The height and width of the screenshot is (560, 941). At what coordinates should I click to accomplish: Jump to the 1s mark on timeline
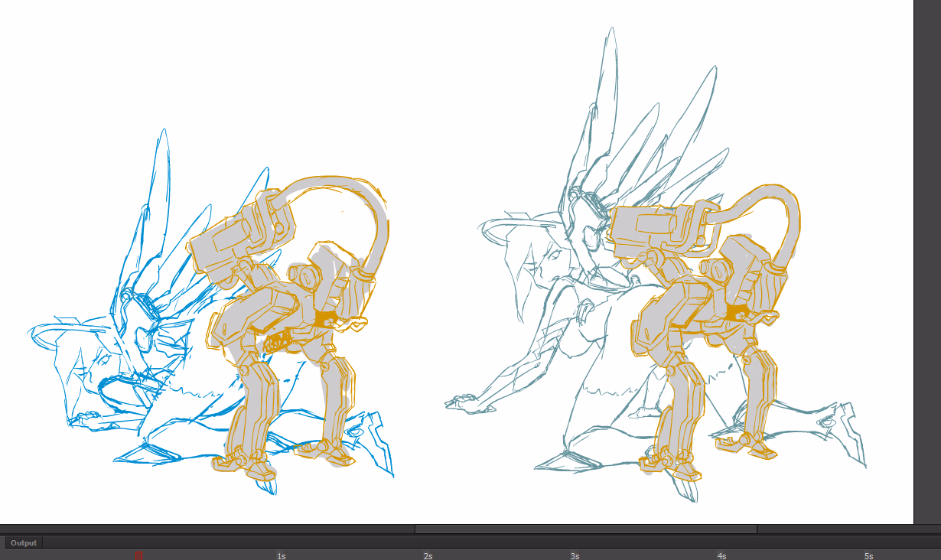click(282, 555)
